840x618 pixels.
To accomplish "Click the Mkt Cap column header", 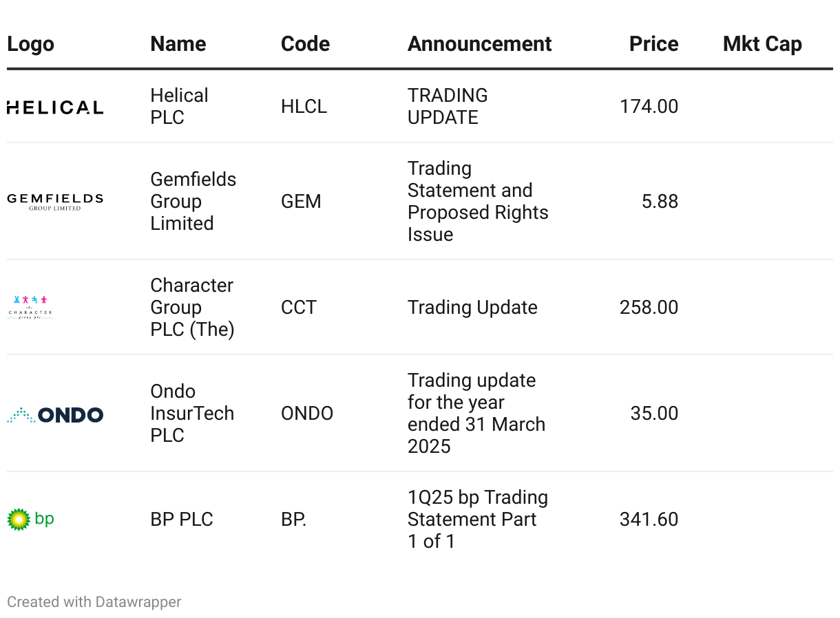I will (x=762, y=44).
